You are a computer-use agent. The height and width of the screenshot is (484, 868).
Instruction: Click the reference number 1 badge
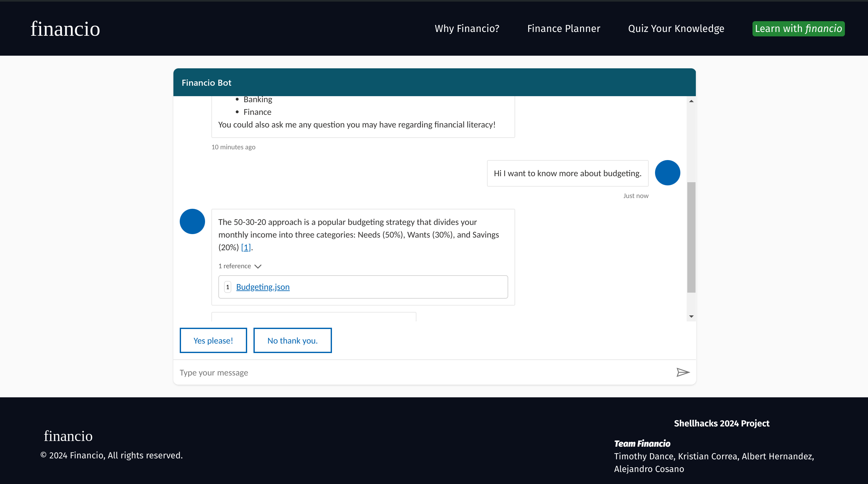pyautogui.click(x=228, y=287)
